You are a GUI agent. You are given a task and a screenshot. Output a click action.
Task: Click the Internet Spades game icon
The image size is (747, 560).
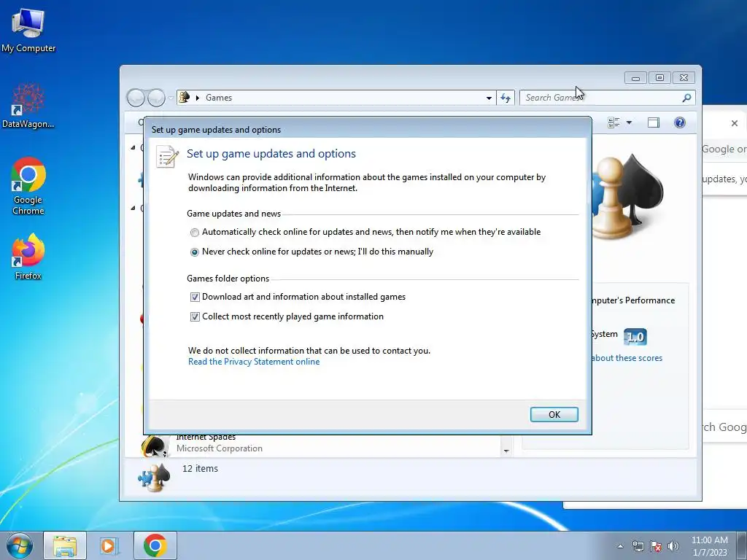[155, 446]
